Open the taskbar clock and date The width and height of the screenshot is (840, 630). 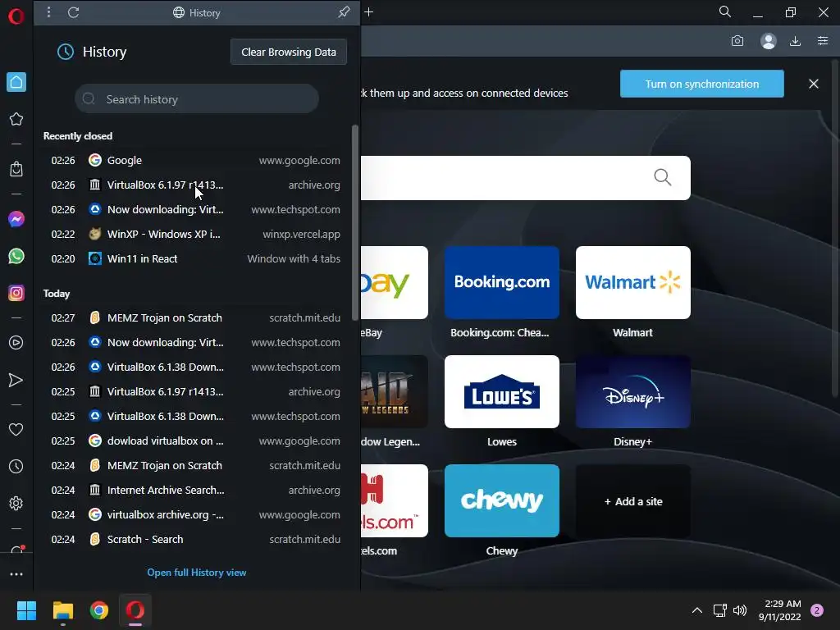779,610
